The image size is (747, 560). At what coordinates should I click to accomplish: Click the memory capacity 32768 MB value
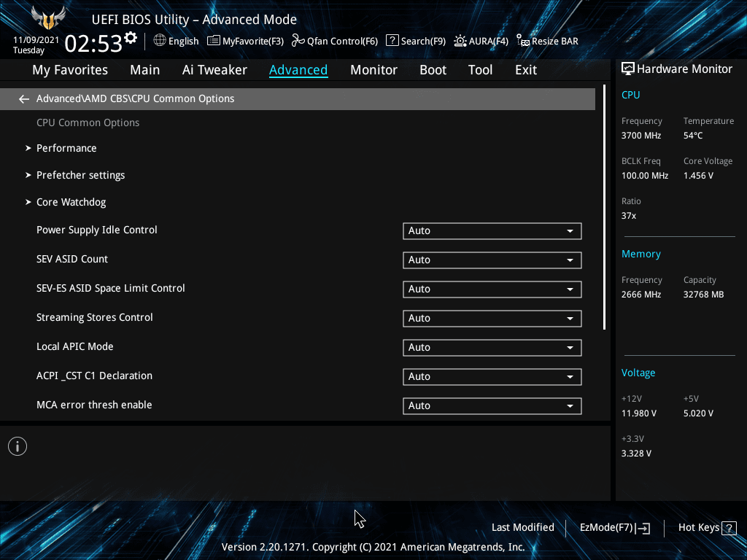click(x=703, y=295)
